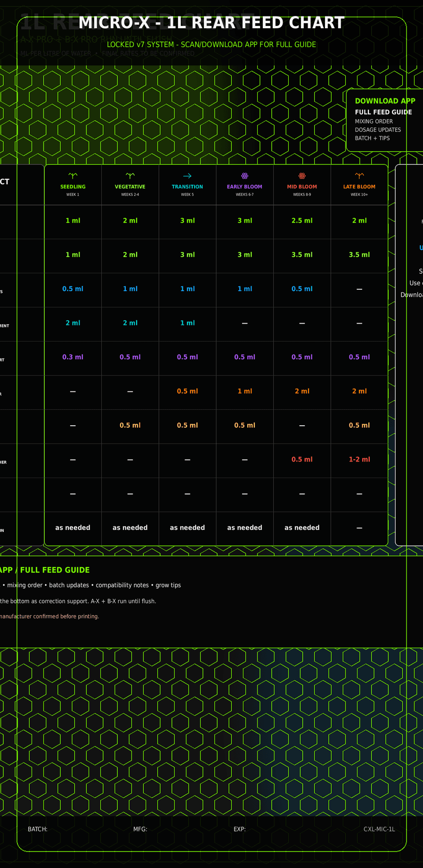Click the 'WEEKS 6-7' label
423x868 pixels.
tap(244, 195)
